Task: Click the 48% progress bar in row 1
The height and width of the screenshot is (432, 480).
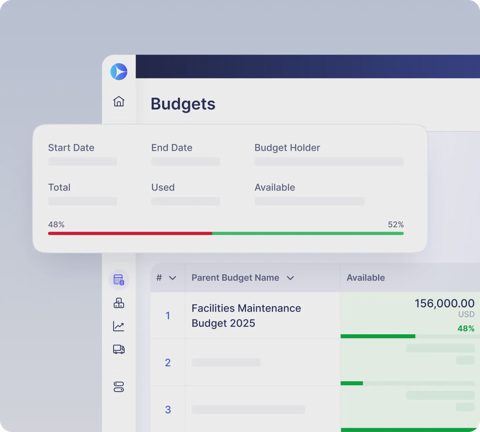Action: coord(410,336)
